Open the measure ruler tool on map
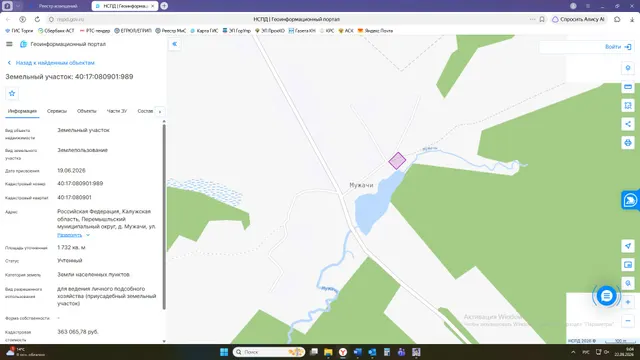Image resolution: width=640 pixels, height=360 pixels. coord(628,87)
